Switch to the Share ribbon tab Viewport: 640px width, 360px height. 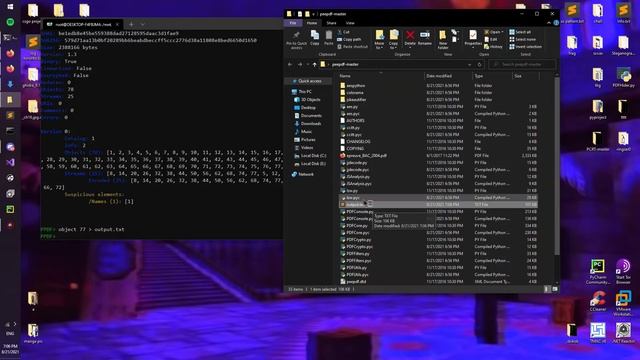331,23
